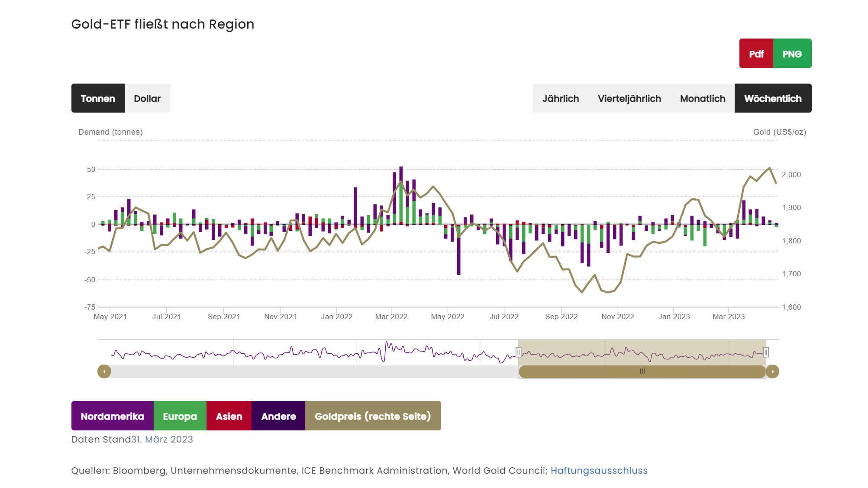868x488 pixels.
Task: Download chart as PNG
Action: click(792, 53)
